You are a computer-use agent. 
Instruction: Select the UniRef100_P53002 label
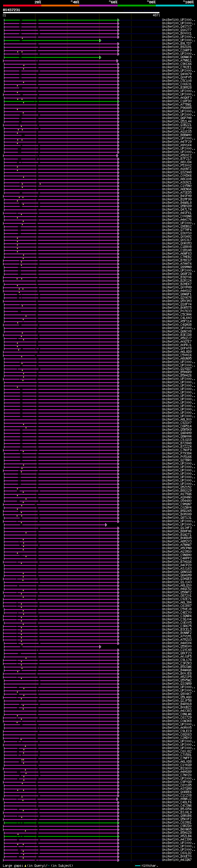[177, 166]
